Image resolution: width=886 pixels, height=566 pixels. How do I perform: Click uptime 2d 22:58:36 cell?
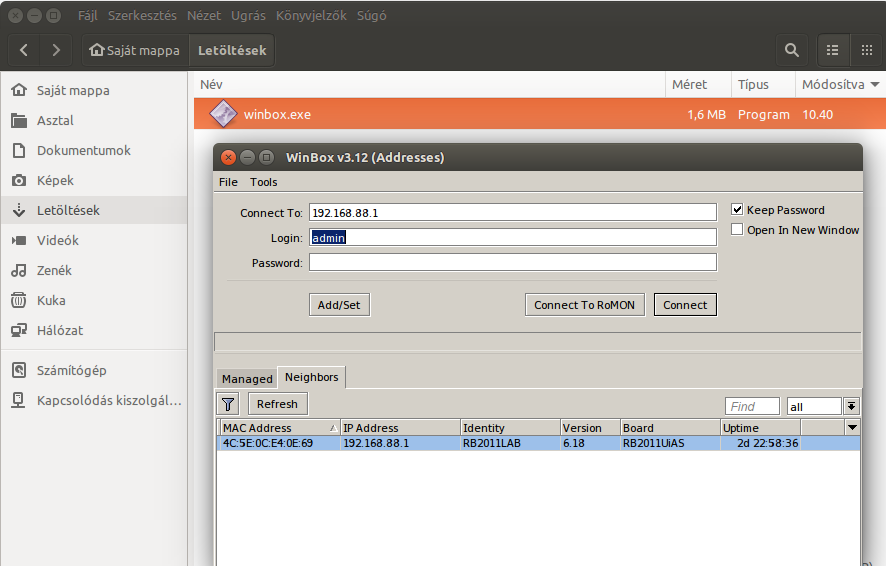761,443
